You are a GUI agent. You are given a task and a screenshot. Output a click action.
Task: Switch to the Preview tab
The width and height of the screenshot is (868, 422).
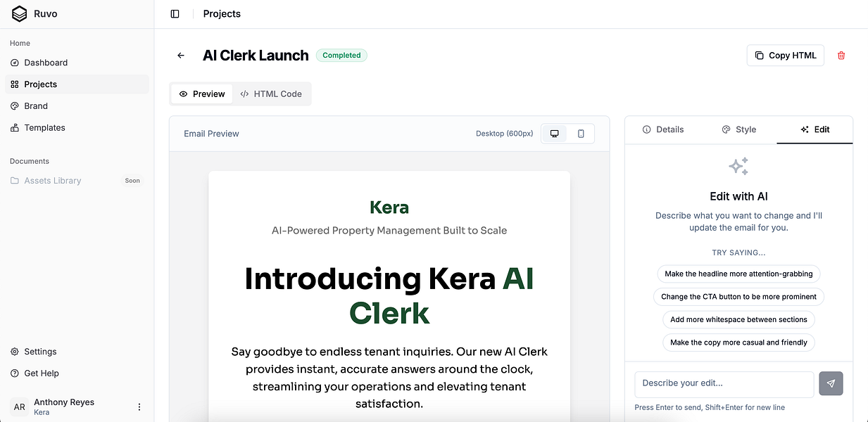click(x=202, y=94)
